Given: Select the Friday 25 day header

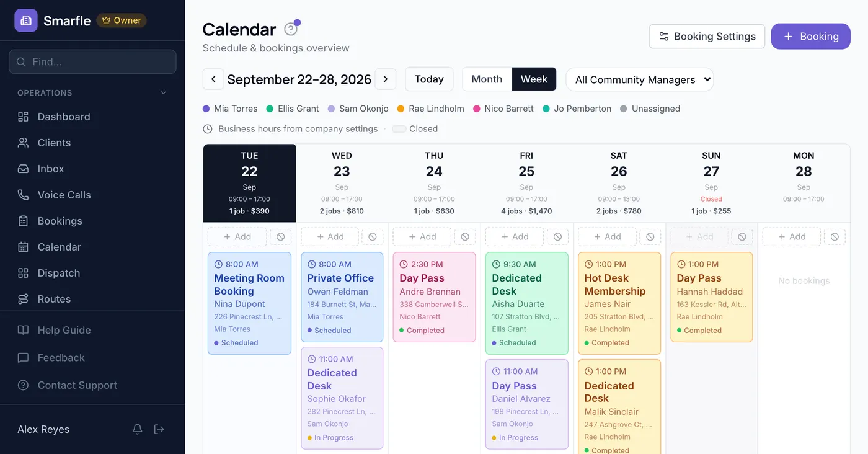Looking at the screenshot, I should click(526, 184).
